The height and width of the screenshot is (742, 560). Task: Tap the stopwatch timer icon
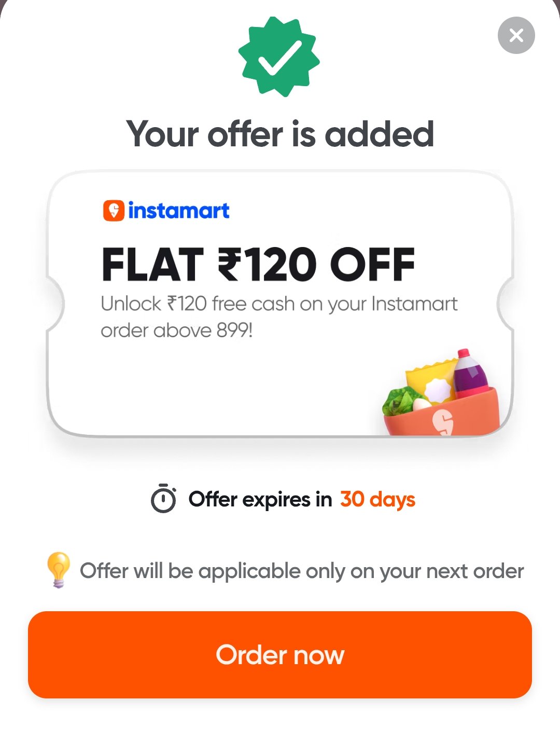pyautogui.click(x=163, y=499)
